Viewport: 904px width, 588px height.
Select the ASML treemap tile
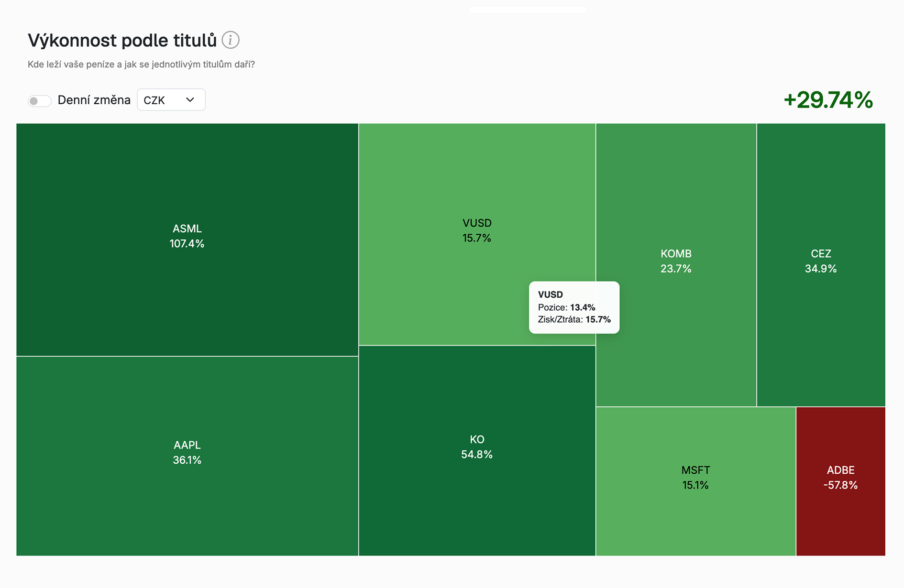[187, 240]
